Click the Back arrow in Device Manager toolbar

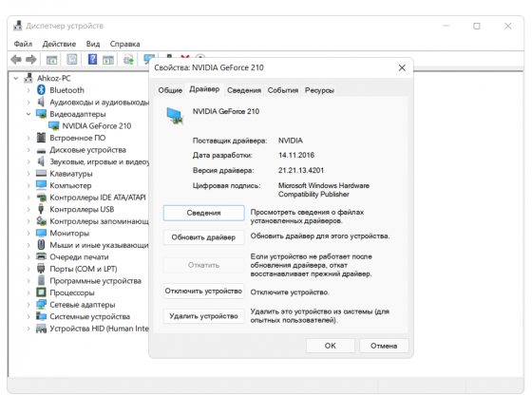[16, 60]
